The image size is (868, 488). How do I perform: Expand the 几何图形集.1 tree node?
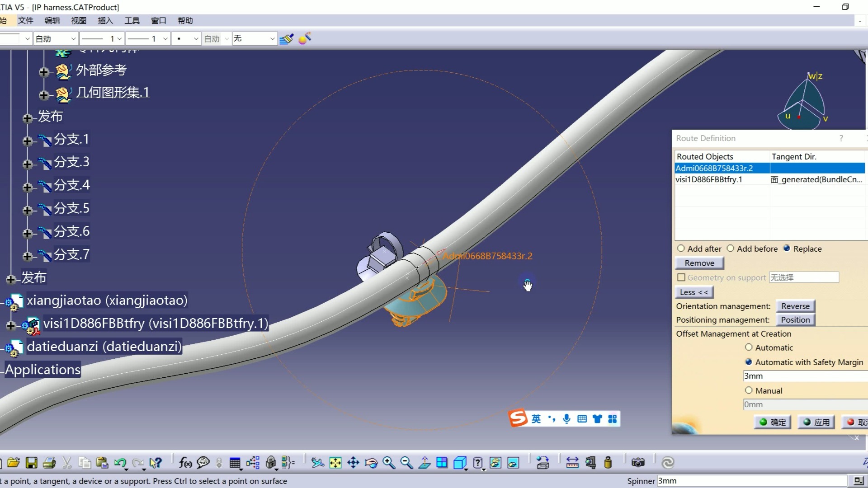tap(44, 95)
